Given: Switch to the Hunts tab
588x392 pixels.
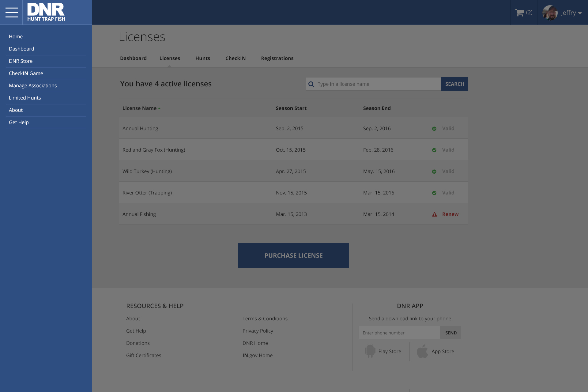Looking at the screenshot, I should (203, 58).
